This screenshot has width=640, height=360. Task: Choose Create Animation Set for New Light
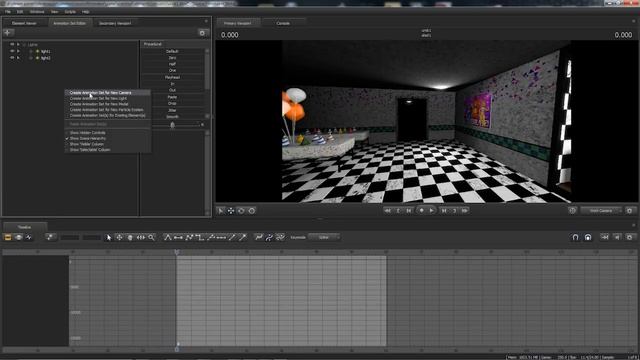click(x=107, y=98)
